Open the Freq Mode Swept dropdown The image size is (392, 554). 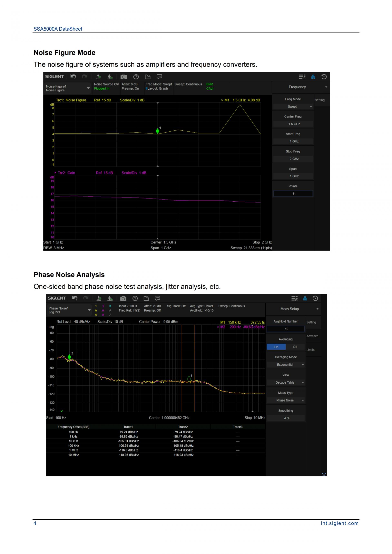[293, 106]
